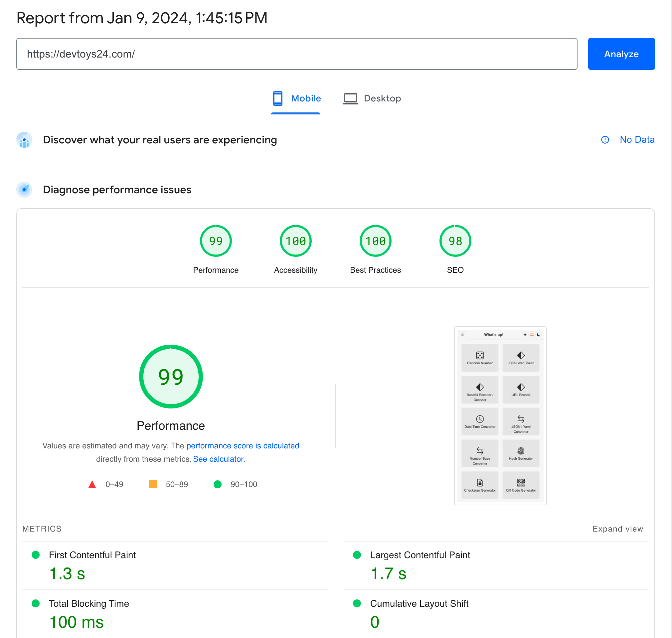Click the Diagnose performance issues radar icon

(25, 190)
